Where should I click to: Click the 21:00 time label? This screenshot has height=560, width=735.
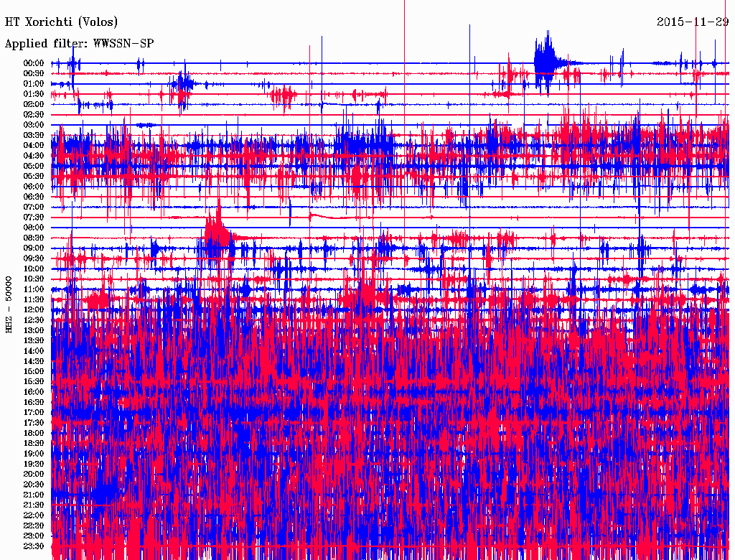[34, 495]
